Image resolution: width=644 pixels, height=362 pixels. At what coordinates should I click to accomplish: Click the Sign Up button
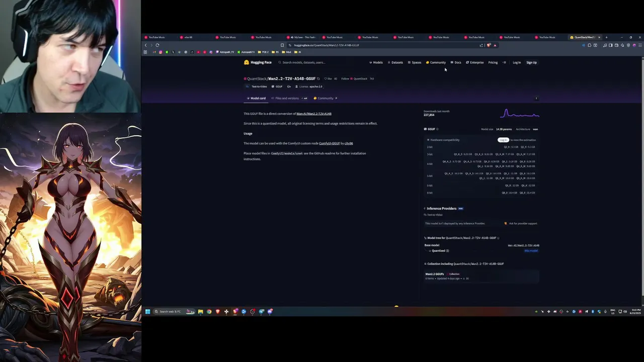point(531,62)
